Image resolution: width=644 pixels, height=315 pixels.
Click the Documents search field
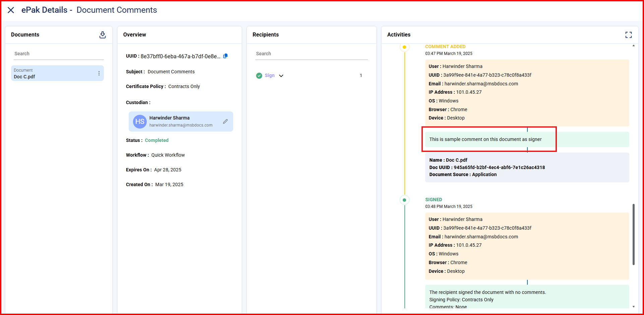[x=59, y=54]
